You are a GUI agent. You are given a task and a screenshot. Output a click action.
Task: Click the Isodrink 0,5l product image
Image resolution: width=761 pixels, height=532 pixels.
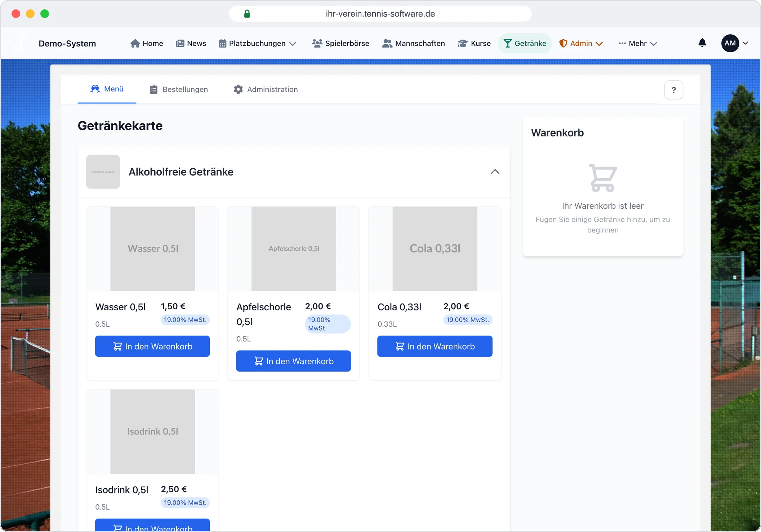[x=152, y=432]
